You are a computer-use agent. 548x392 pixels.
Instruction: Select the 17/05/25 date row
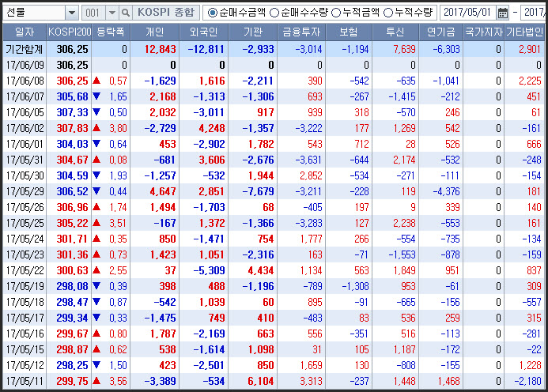274,223
